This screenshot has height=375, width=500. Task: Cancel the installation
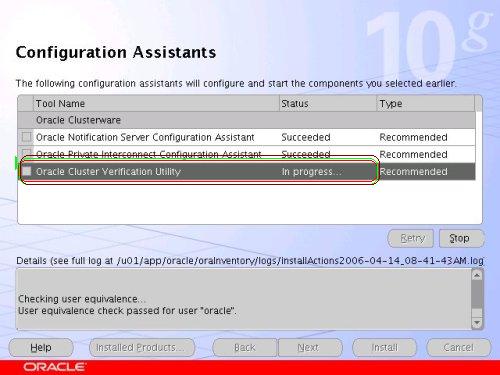459,348
